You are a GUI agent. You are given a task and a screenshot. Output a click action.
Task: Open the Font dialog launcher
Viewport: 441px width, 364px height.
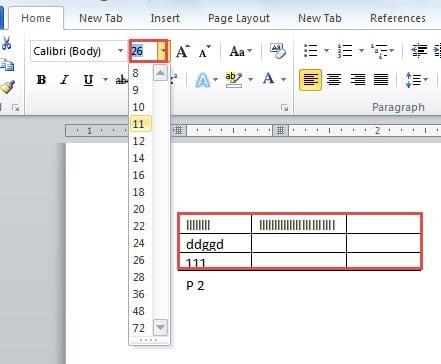(284, 107)
